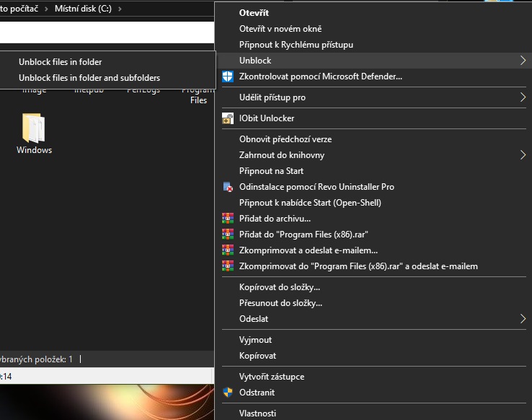Image resolution: width=532 pixels, height=420 pixels.
Task: Click the IObit Unlocker padlock icon
Action: [228, 118]
